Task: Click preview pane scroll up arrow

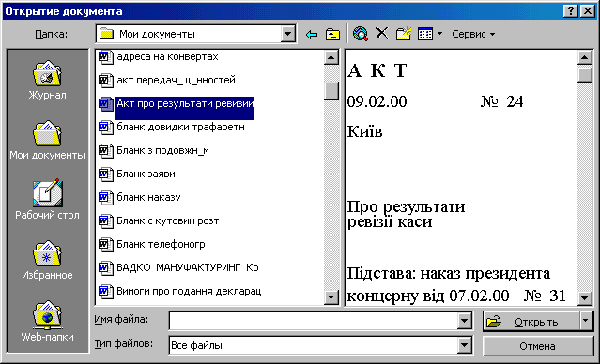Action: click(585, 57)
